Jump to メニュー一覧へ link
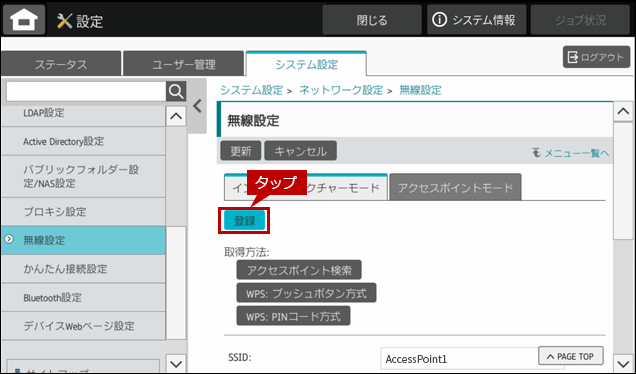This screenshot has height=374, width=636. [x=571, y=153]
